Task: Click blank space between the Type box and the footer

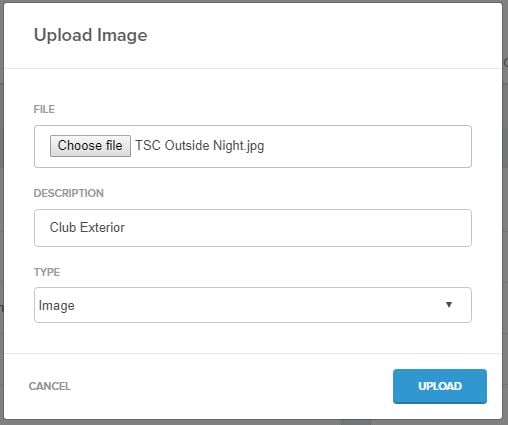Action: 253,338
